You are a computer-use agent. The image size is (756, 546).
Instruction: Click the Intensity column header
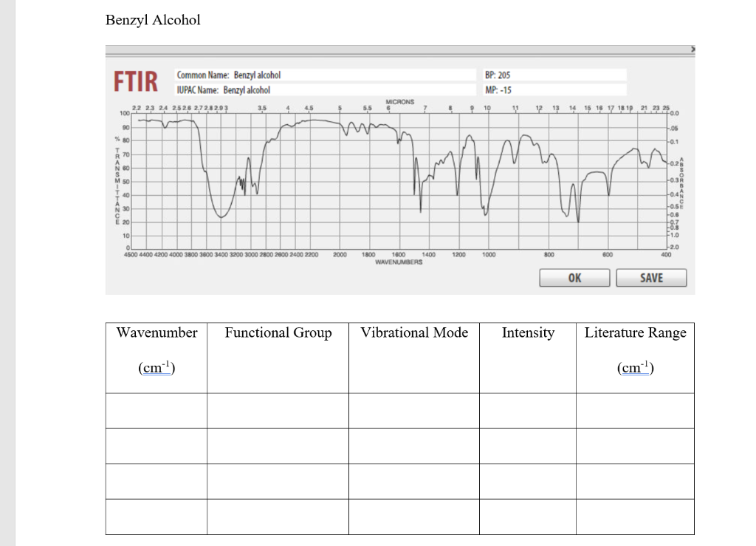point(528,333)
